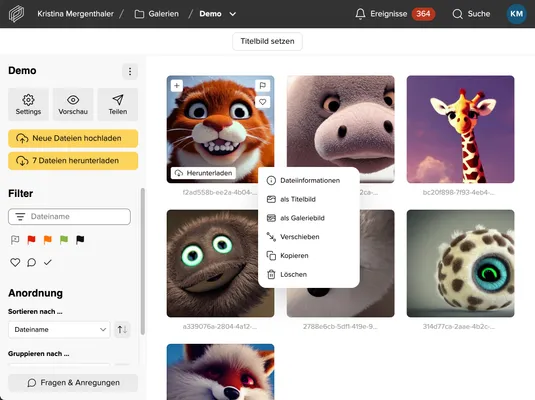Filter by green flag

point(64,240)
